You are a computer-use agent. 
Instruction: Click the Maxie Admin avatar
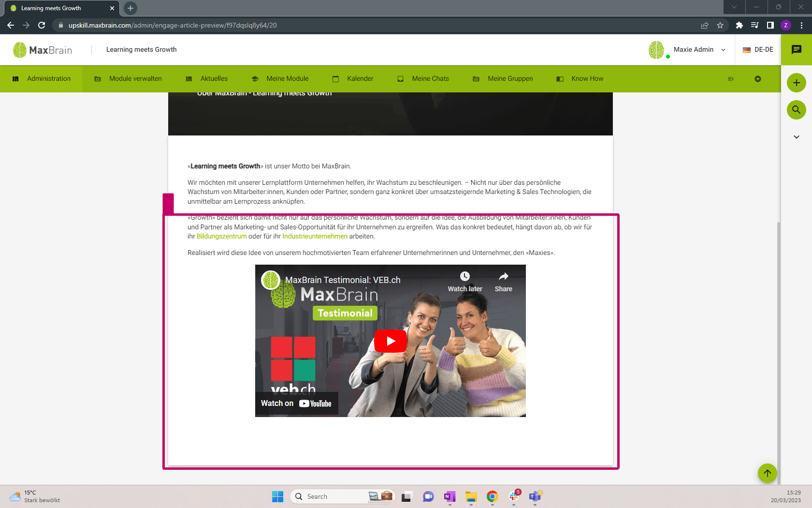tap(656, 49)
